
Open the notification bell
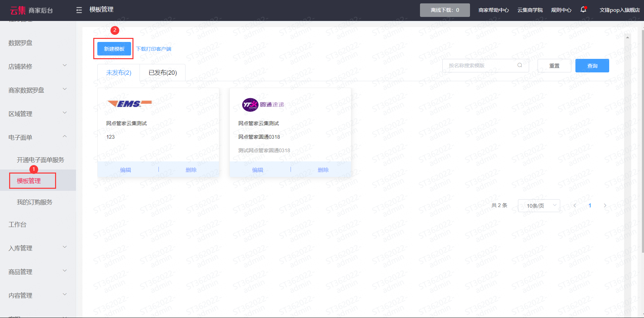[583, 10]
